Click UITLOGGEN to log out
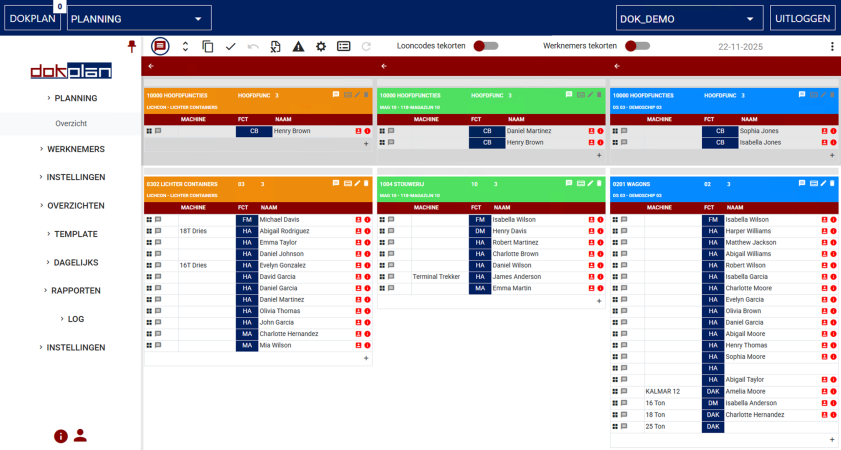The height and width of the screenshot is (450, 841). pyautogui.click(x=802, y=18)
